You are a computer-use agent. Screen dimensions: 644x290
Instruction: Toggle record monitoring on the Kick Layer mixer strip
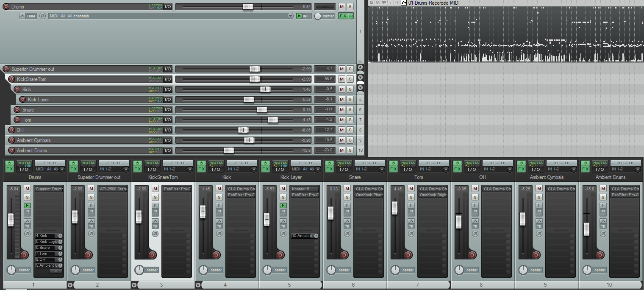(x=283, y=205)
